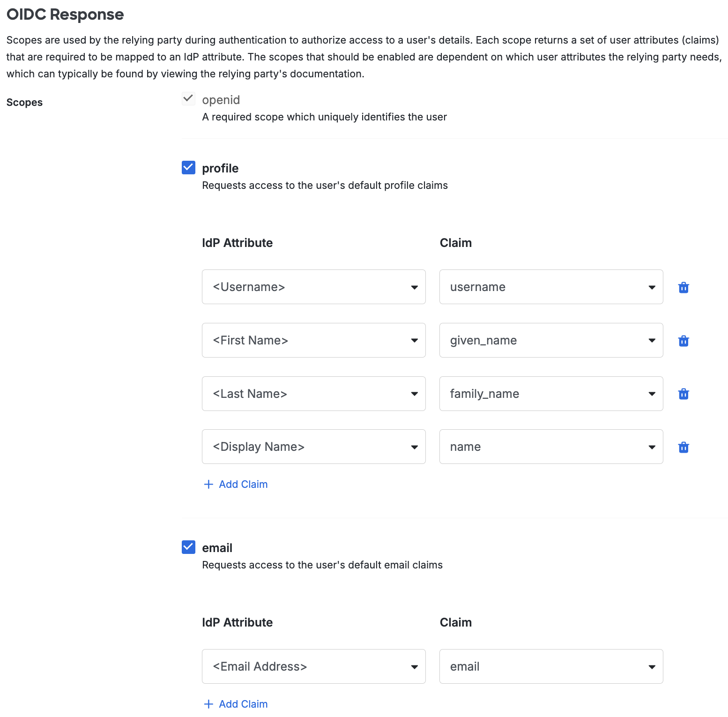The width and height of the screenshot is (728, 717).
Task: Delete the username claim mapping
Action: (683, 287)
